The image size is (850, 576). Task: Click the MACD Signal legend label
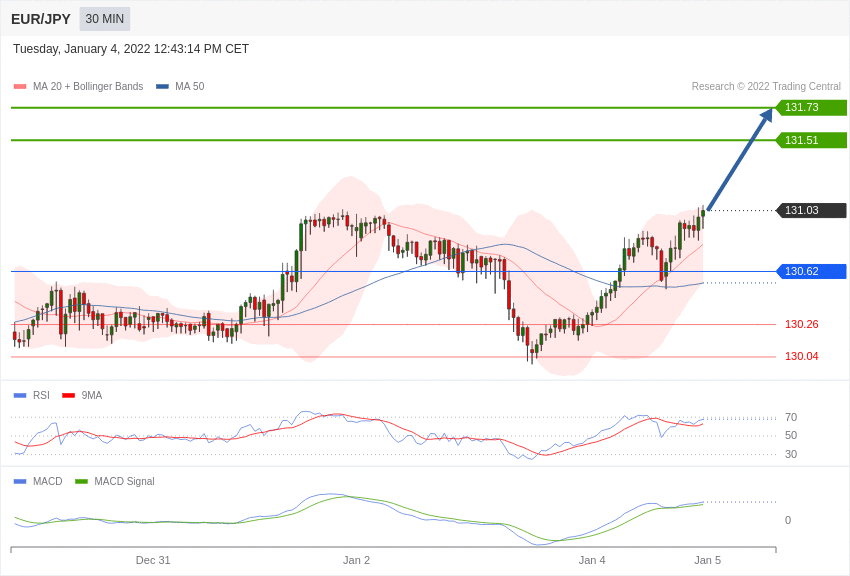[124, 481]
